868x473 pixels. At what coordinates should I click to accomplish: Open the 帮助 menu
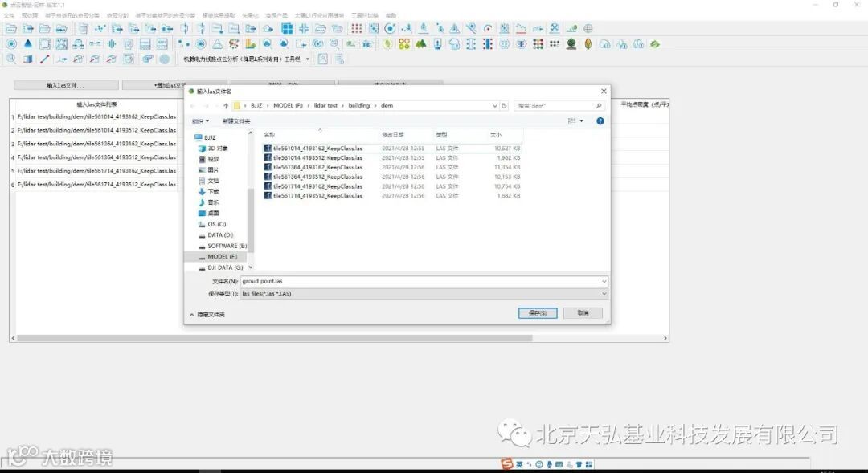(391, 15)
